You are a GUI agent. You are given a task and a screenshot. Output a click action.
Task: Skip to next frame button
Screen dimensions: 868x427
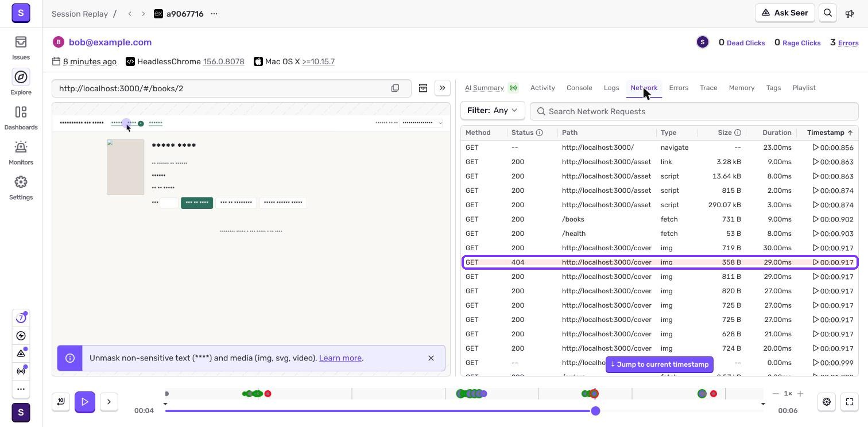[x=109, y=402]
